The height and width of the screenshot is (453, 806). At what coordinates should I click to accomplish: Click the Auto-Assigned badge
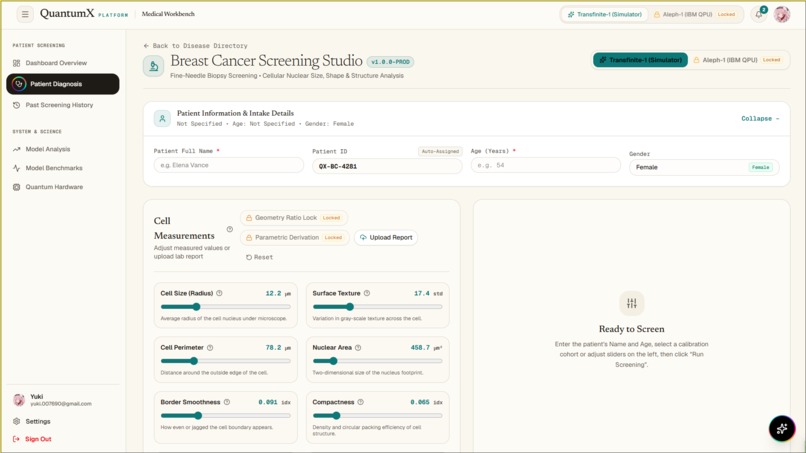pyautogui.click(x=440, y=151)
